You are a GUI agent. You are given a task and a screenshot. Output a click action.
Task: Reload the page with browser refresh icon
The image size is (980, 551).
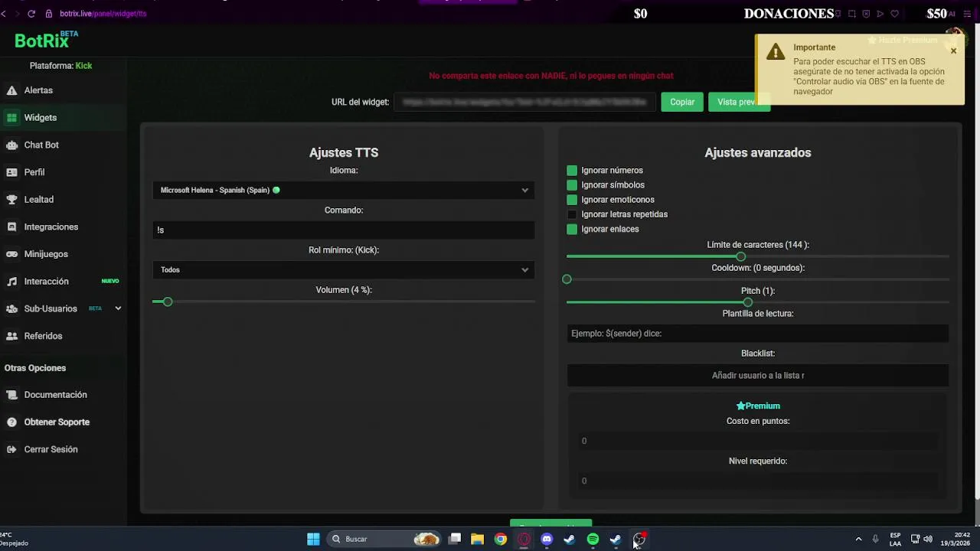(31, 13)
